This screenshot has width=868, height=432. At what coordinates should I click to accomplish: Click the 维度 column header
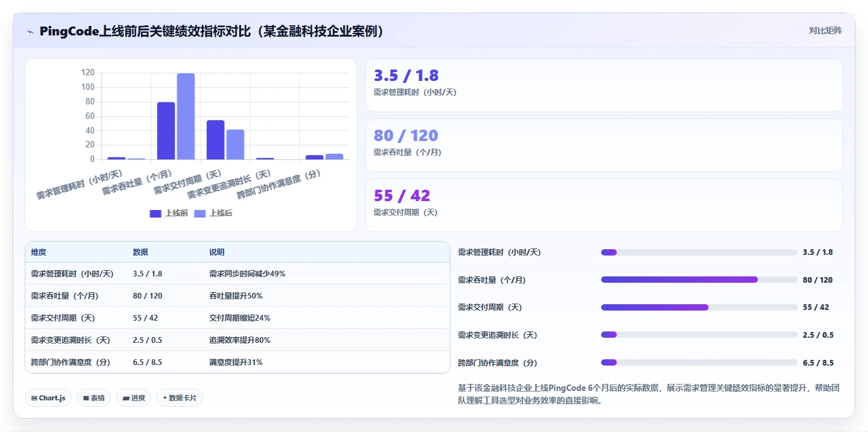[x=39, y=252]
